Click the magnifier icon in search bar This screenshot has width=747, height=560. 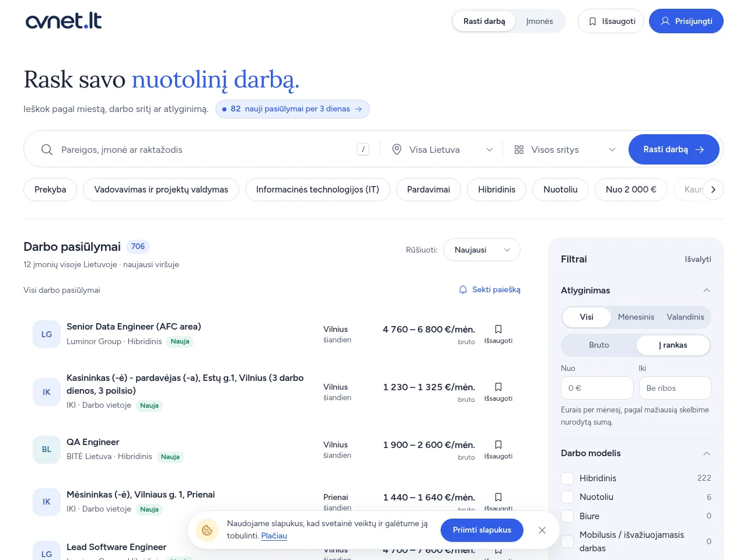tap(47, 150)
